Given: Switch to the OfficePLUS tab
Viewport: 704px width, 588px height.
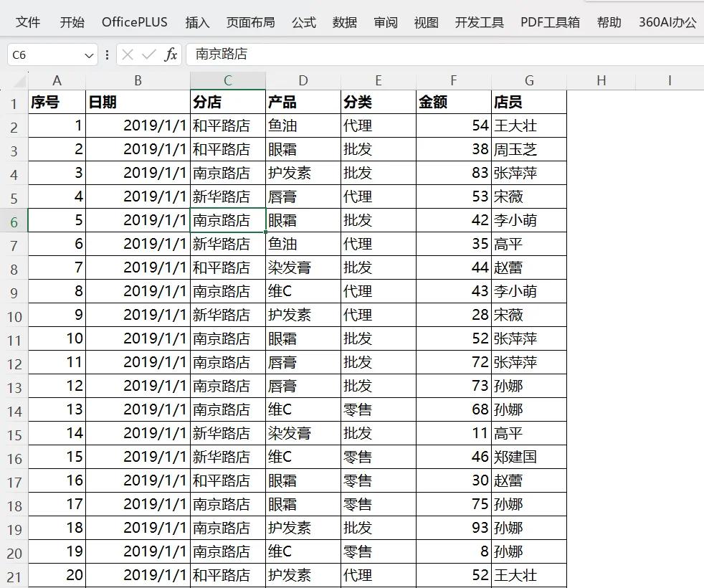Looking at the screenshot, I should (134, 22).
